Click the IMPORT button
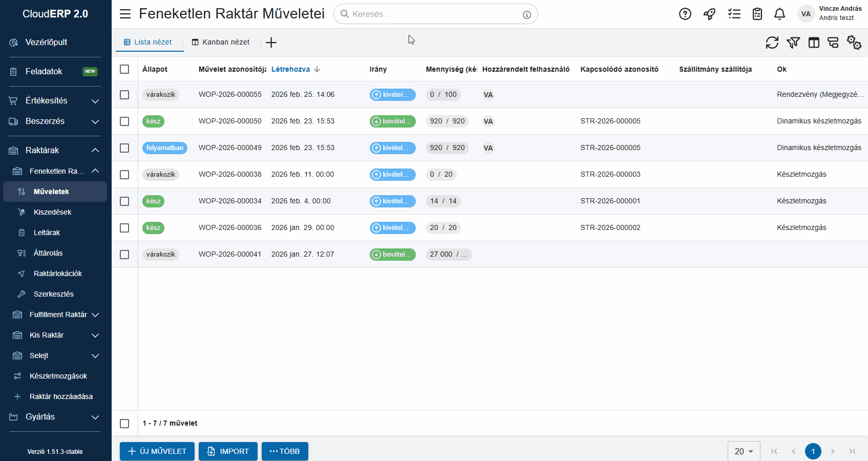 [228, 451]
